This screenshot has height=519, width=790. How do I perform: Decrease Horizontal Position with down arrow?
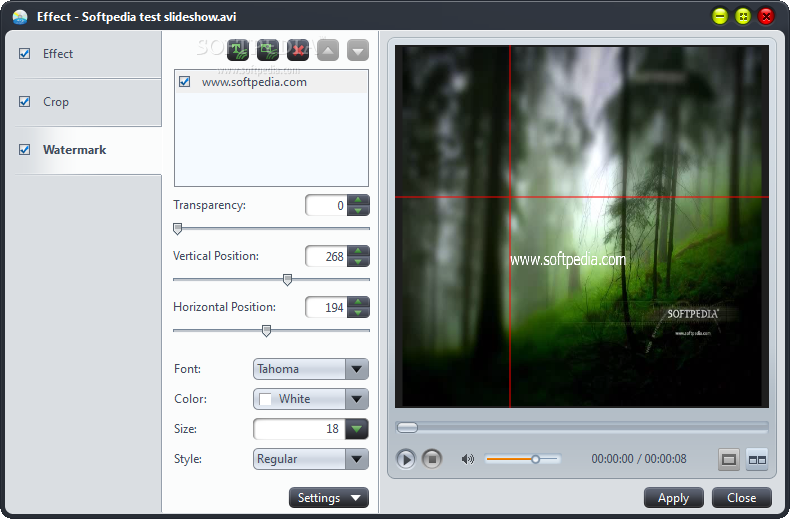point(358,312)
